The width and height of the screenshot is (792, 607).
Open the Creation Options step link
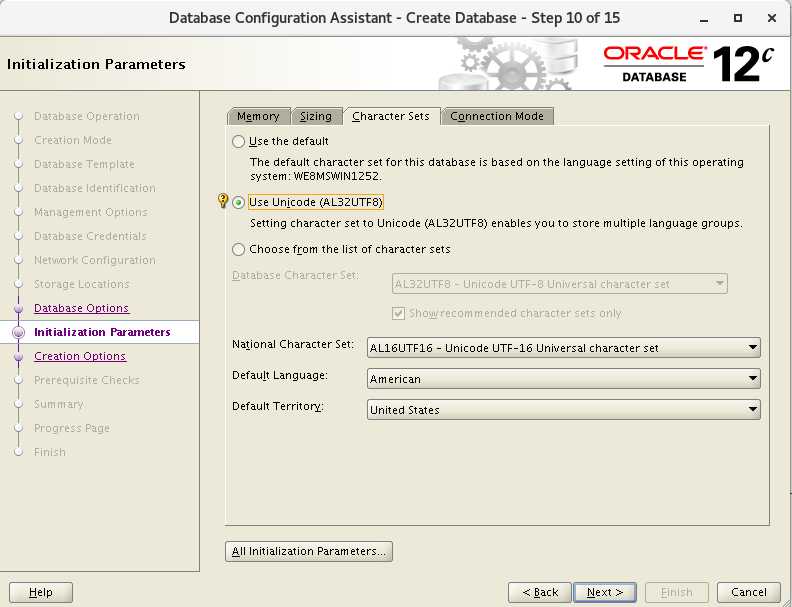(x=80, y=356)
